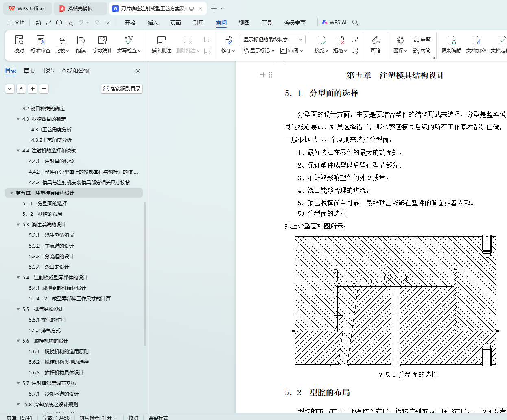Switch to the 视图 ribbon tab
The image size is (507, 420).
244,23
